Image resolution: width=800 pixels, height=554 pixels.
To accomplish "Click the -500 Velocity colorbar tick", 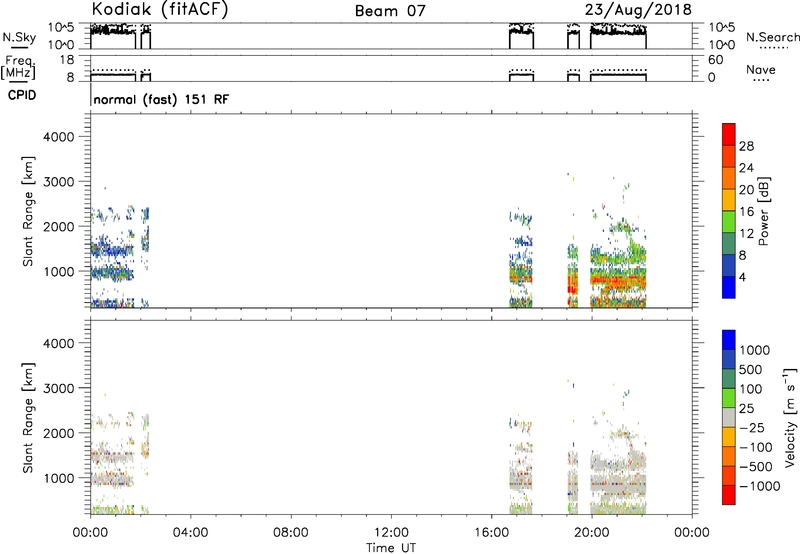I will pos(756,467).
